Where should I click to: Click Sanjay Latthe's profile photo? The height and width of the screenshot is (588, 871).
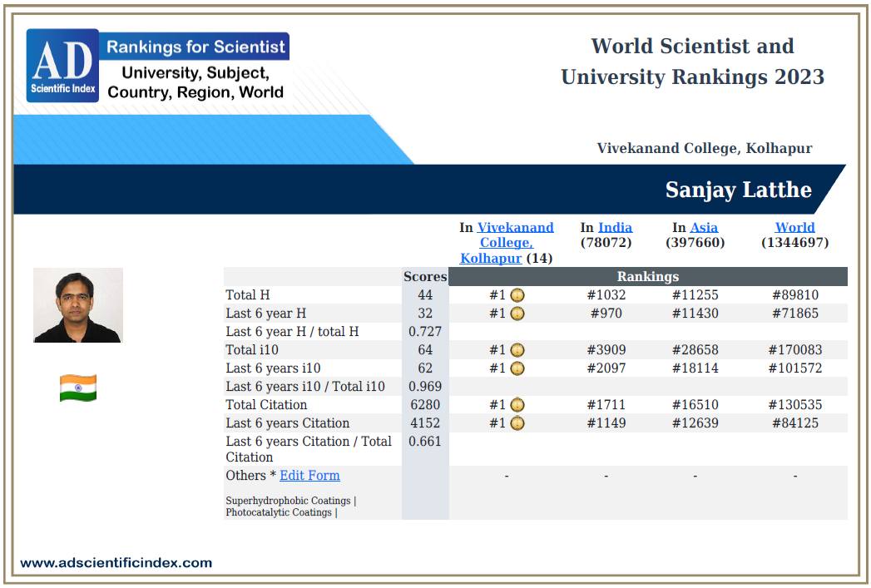coord(78,305)
